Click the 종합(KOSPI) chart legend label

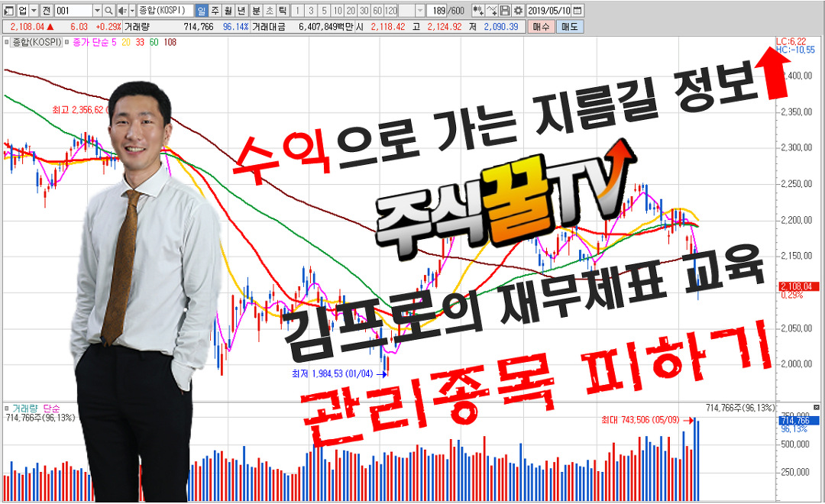37,42
